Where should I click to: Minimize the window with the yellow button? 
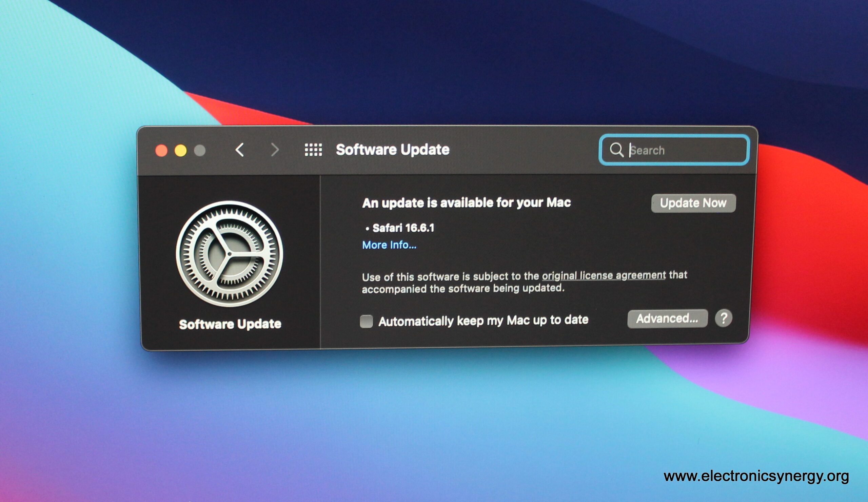click(180, 151)
